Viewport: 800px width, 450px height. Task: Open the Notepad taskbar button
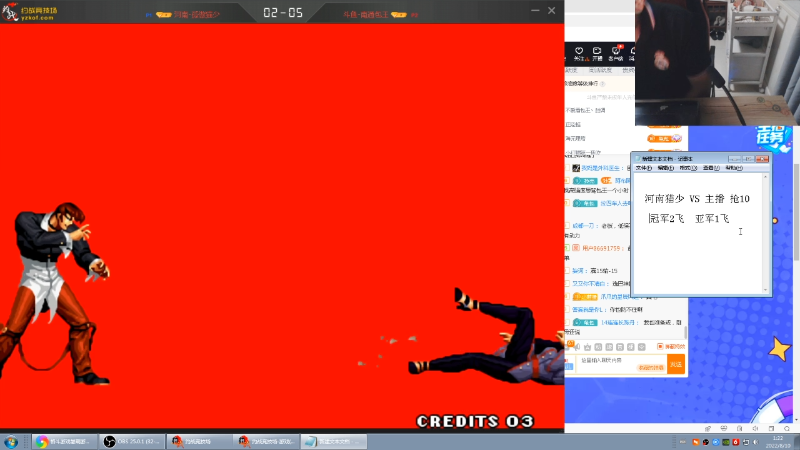[x=333, y=441]
